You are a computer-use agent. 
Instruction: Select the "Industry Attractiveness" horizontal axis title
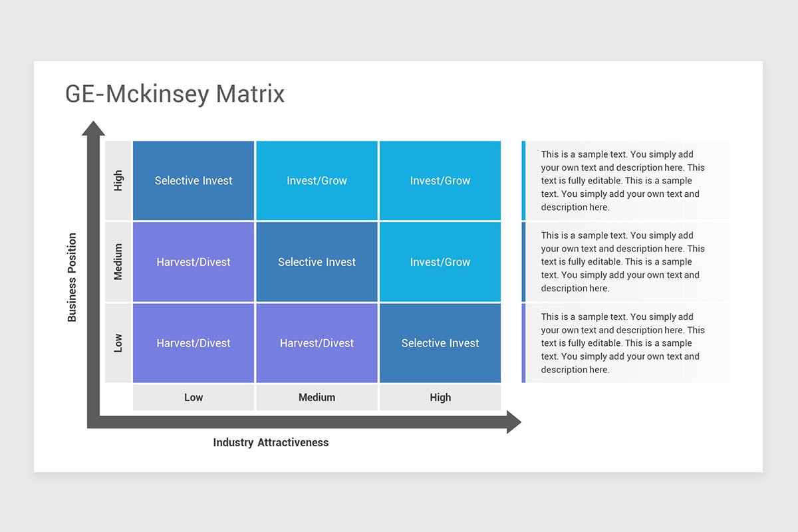[271, 442]
